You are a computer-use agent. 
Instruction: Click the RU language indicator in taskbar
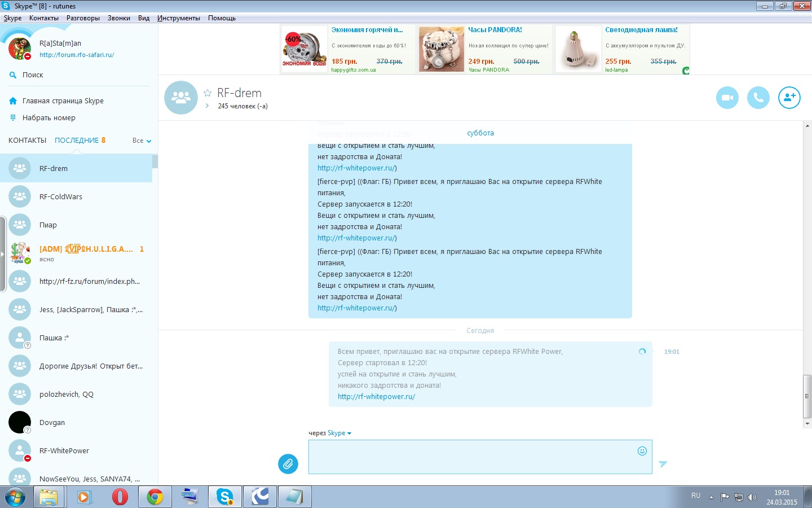point(696,496)
